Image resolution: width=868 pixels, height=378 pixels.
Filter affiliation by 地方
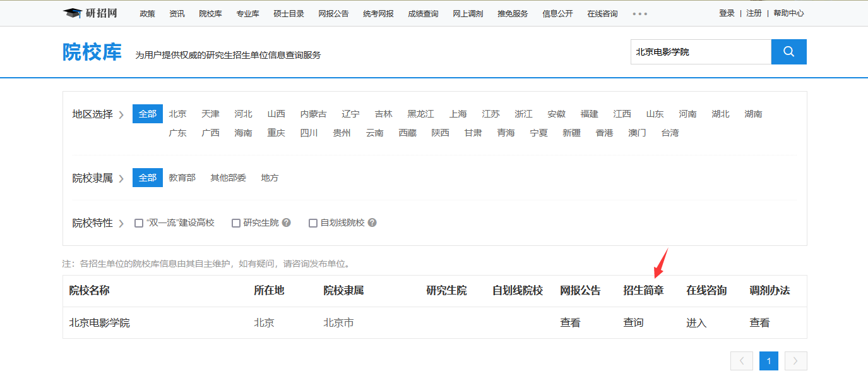[x=270, y=178]
